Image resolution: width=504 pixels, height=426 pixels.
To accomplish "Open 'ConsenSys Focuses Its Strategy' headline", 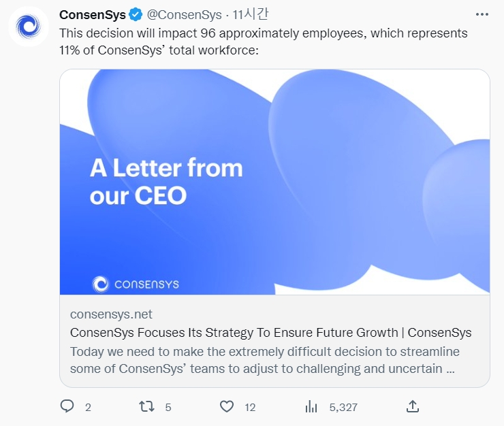I will [x=270, y=333].
